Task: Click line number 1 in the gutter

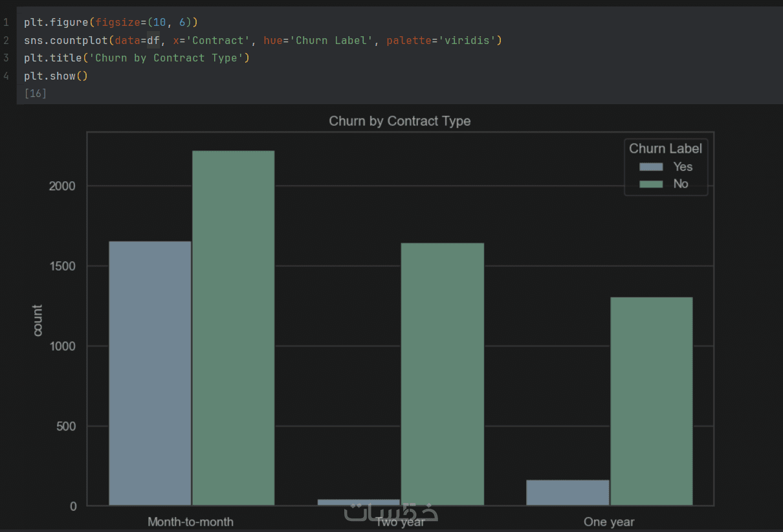Action: pos(6,23)
